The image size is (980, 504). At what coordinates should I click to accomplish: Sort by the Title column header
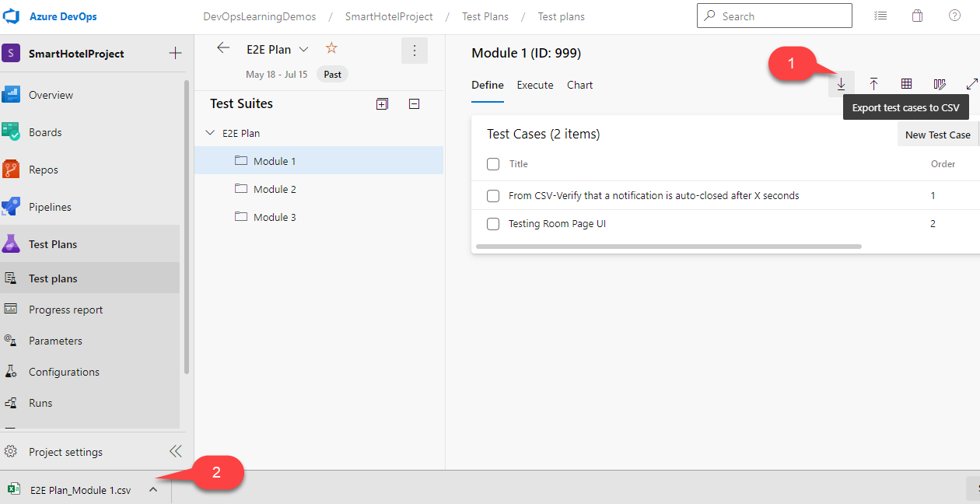coord(519,164)
